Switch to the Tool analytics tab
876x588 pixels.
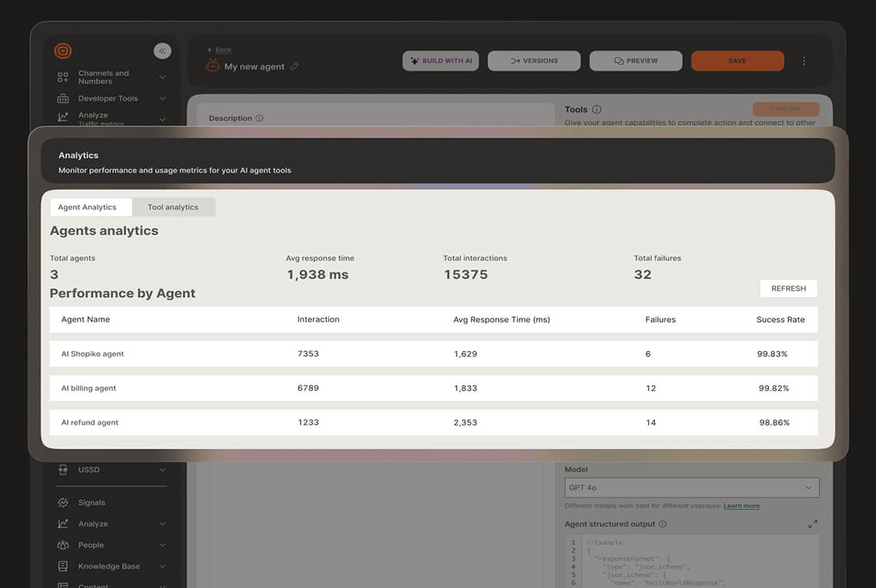[173, 207]
